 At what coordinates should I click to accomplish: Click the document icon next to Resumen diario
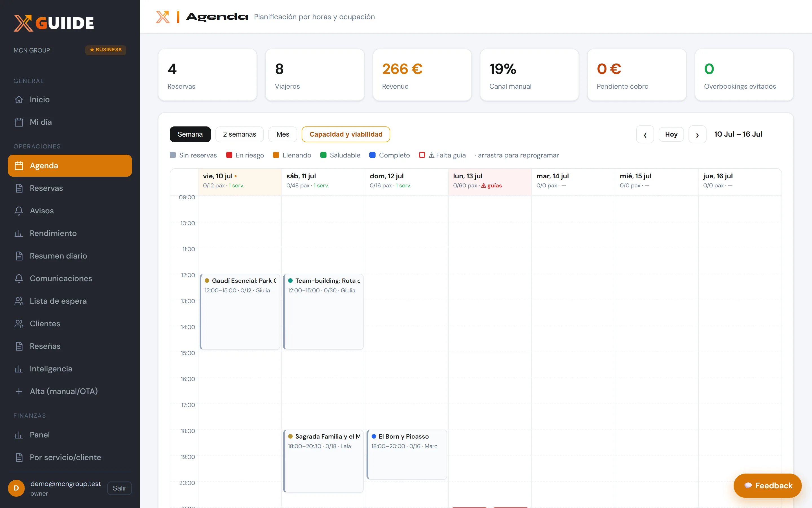[x=19, y=256]
